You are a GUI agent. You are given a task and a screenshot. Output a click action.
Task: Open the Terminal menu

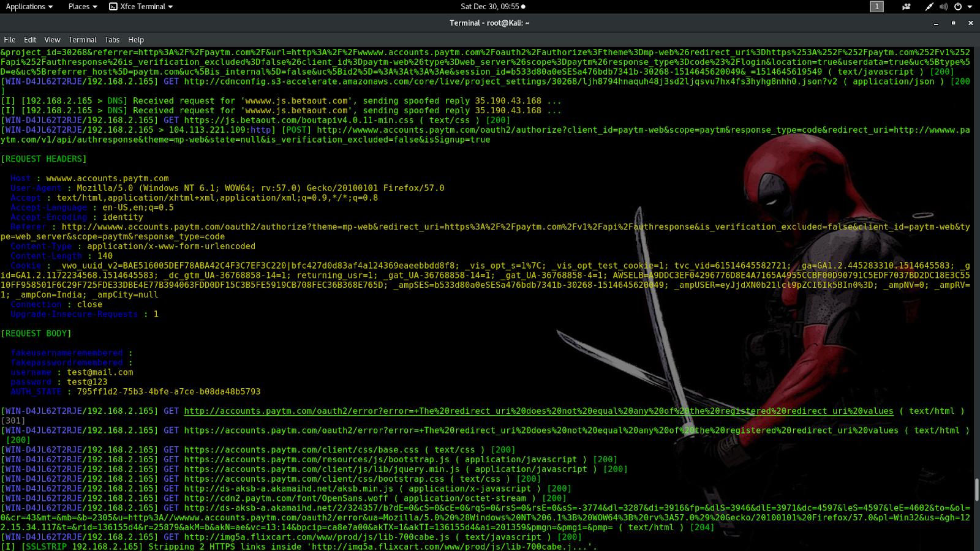point(82,40)
